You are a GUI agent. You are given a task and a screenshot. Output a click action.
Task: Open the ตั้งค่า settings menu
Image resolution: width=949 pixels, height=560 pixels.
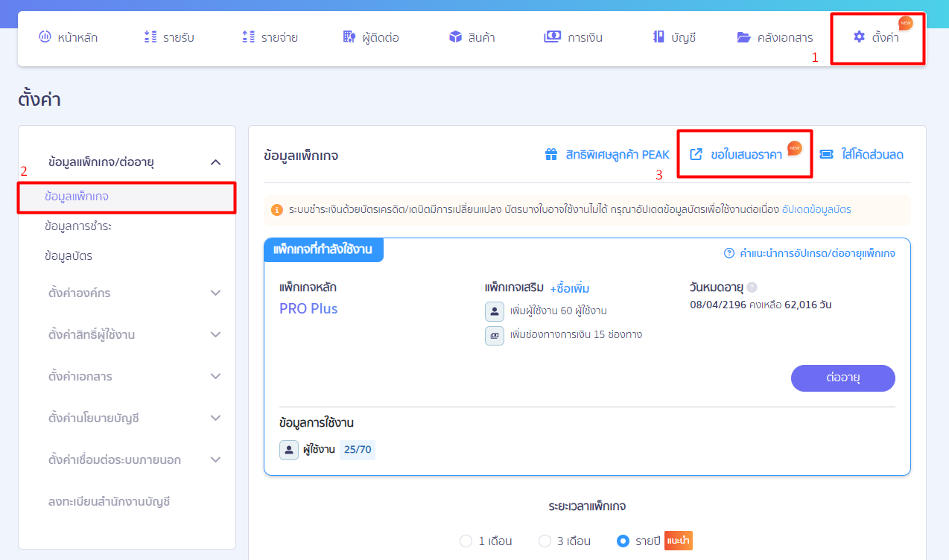pyautogui.click(x=876, y=37)
